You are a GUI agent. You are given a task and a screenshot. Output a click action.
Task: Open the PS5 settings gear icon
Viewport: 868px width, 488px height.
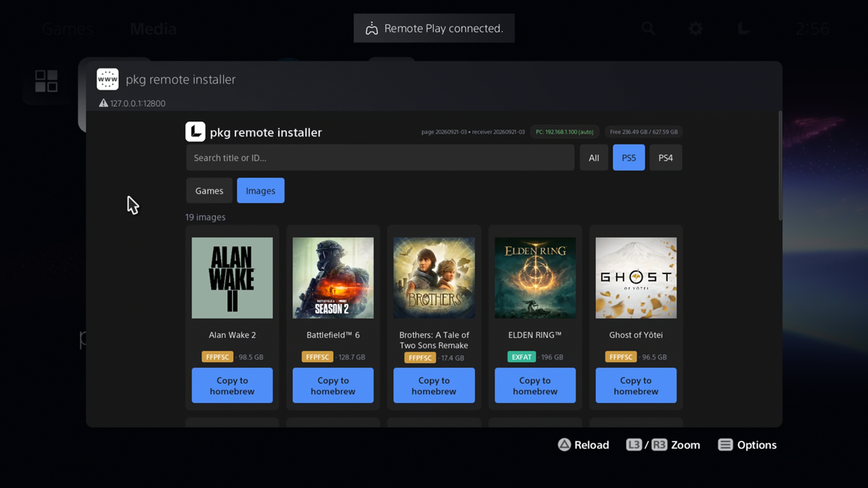(696, 28)
